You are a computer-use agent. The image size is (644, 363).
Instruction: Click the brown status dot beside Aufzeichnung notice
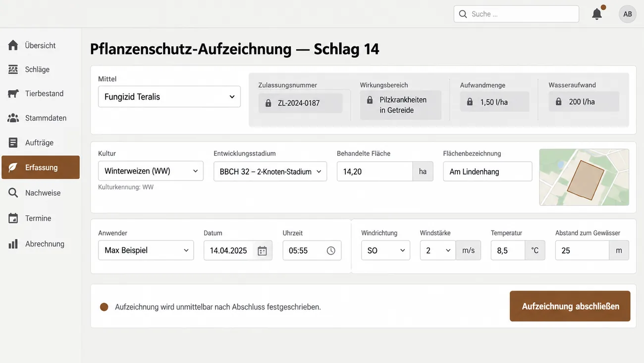tap(104, 307)
